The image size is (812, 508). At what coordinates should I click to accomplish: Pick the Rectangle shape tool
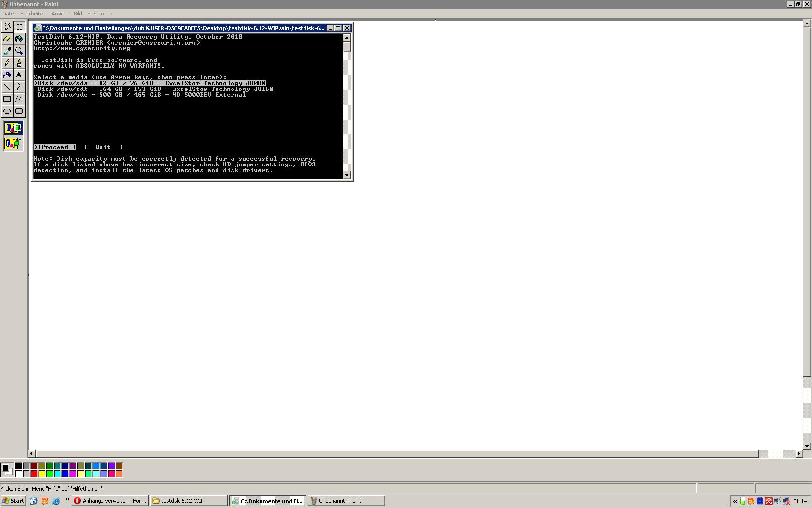coord(7,99)
